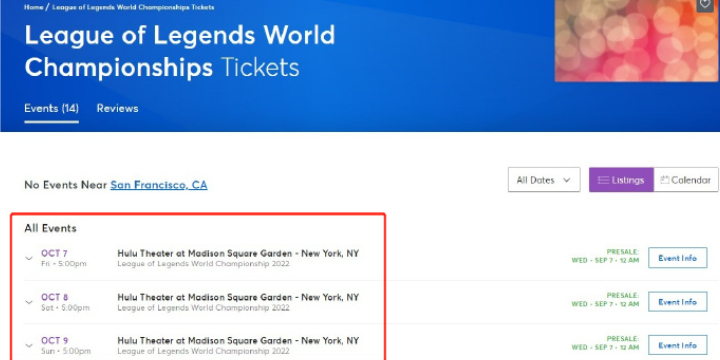Expand the OCT 8 event row chevron
This screenshot has width=720, height=360.
point(29,302)
